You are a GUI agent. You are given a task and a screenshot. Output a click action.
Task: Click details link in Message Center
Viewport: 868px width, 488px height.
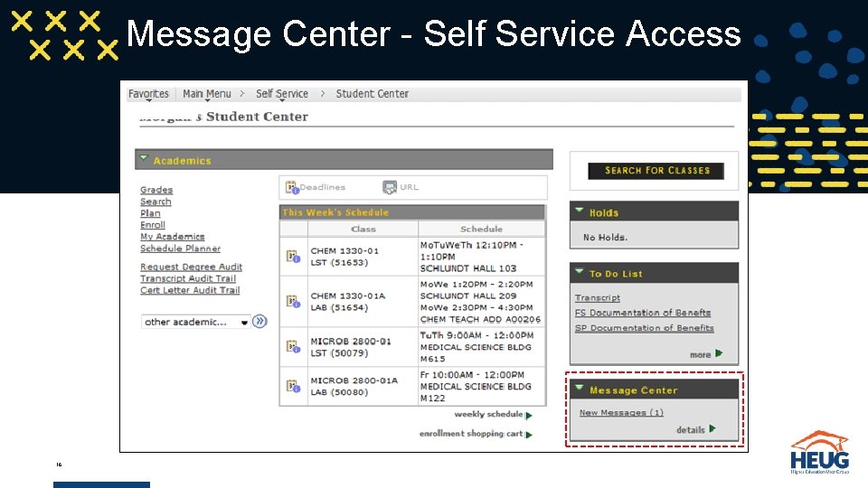[690, 430]
